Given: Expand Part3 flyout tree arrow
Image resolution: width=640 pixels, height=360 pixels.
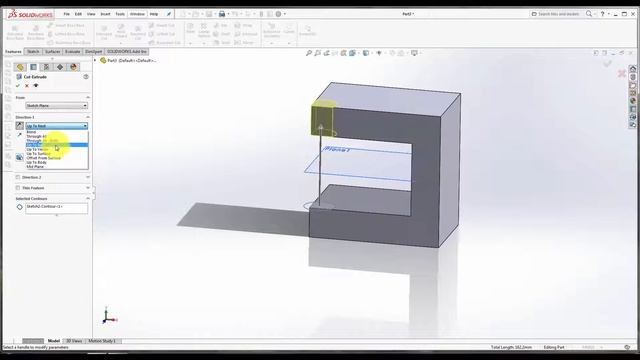Looking at the screenshot, I should point(95,60).
